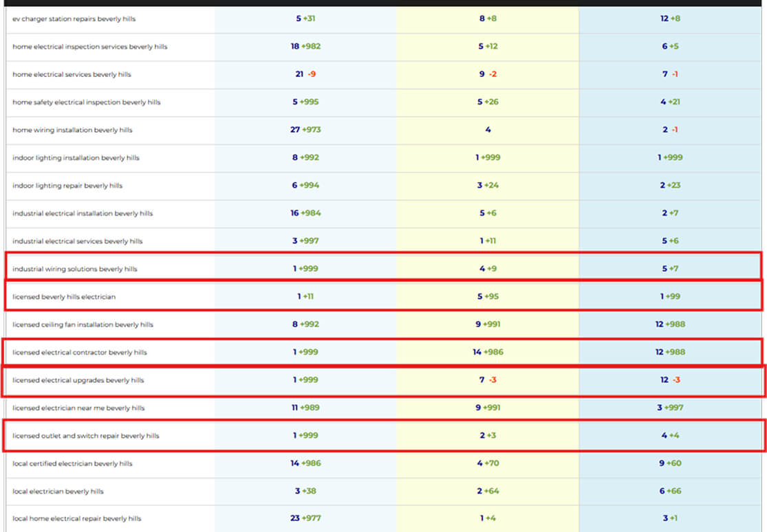Click the '21 -9' ranking value

pyautogui.click(x=305, y=74)
